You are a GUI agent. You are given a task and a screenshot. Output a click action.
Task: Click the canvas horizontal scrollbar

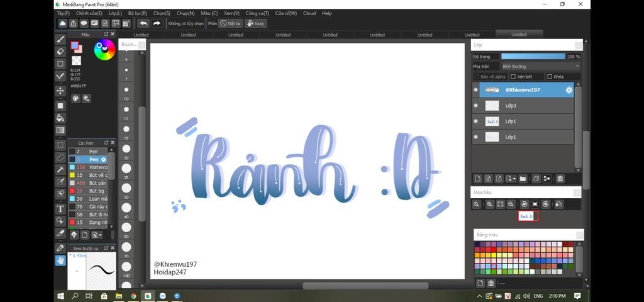[365, 286]
